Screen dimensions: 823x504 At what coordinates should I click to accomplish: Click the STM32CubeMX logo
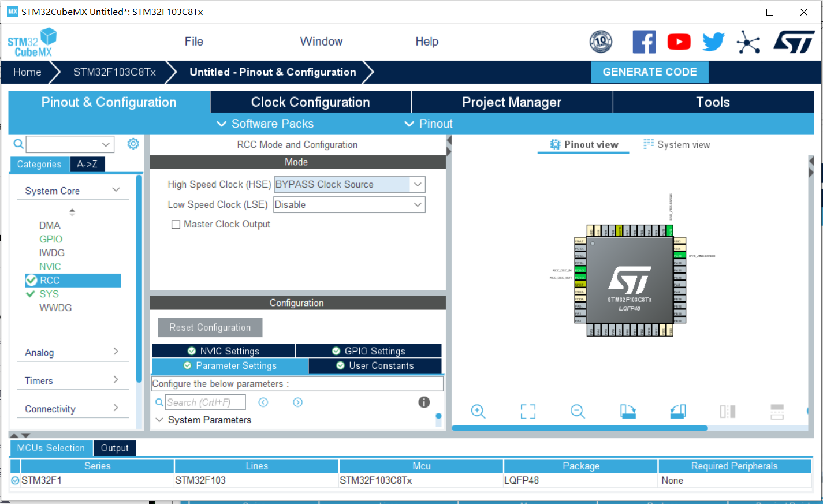tap(32, 43)
